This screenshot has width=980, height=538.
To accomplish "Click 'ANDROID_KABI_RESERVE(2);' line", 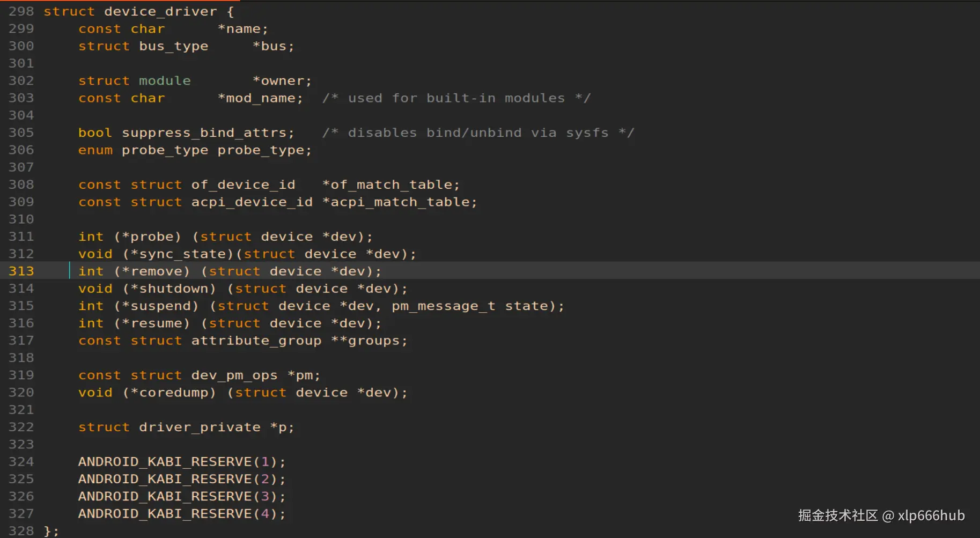I will 182,479.
